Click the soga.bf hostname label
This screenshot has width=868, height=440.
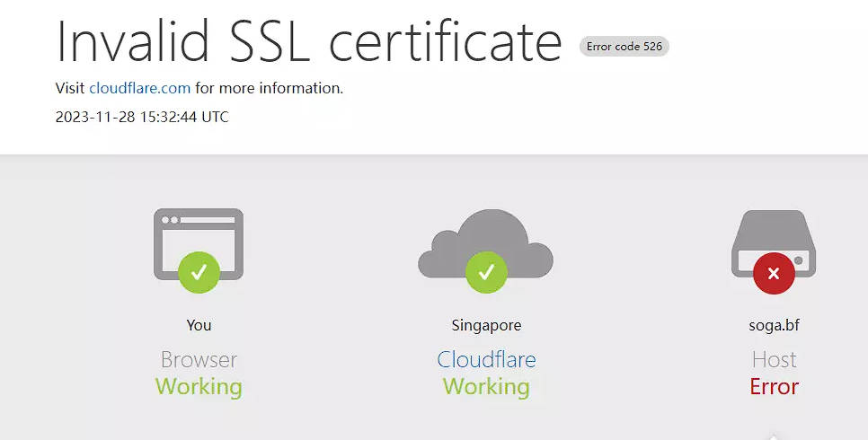[x=774, y=325]
